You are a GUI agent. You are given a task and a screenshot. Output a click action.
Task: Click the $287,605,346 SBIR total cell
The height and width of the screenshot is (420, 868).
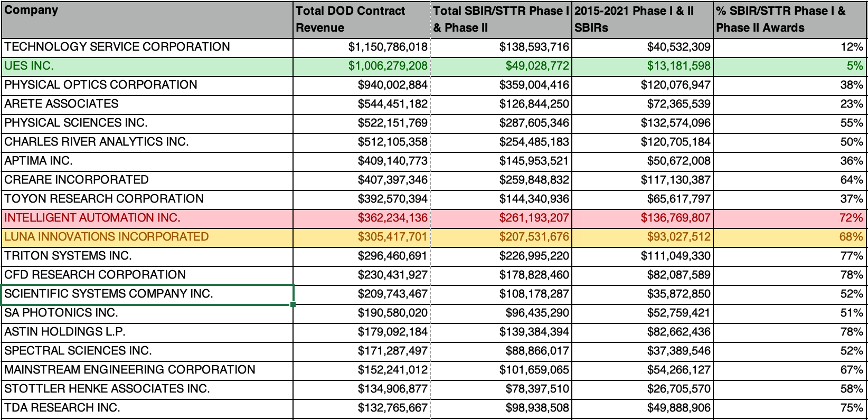pos(501,123)
